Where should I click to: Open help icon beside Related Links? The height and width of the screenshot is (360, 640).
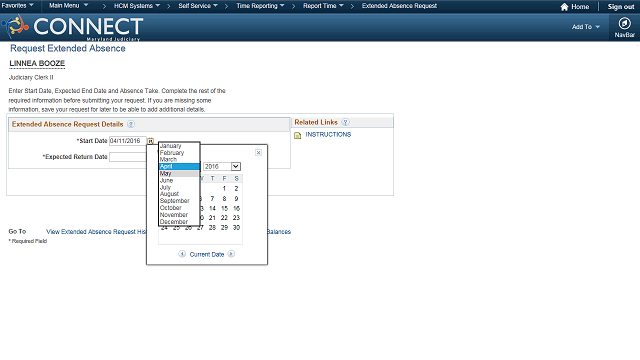pos(345,122)
